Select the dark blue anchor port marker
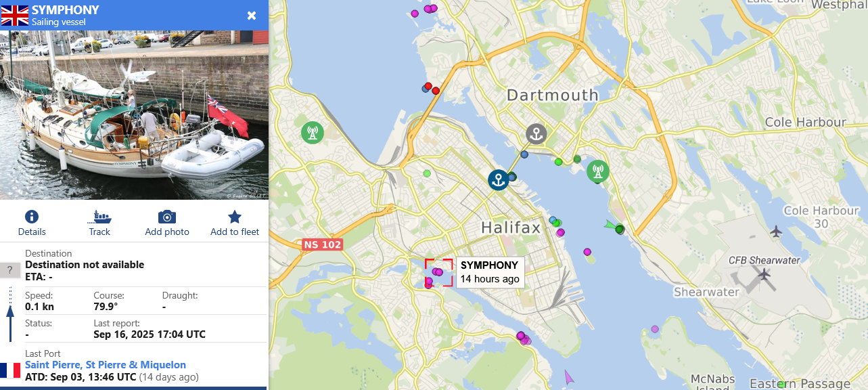 click(x=499, y=179)
